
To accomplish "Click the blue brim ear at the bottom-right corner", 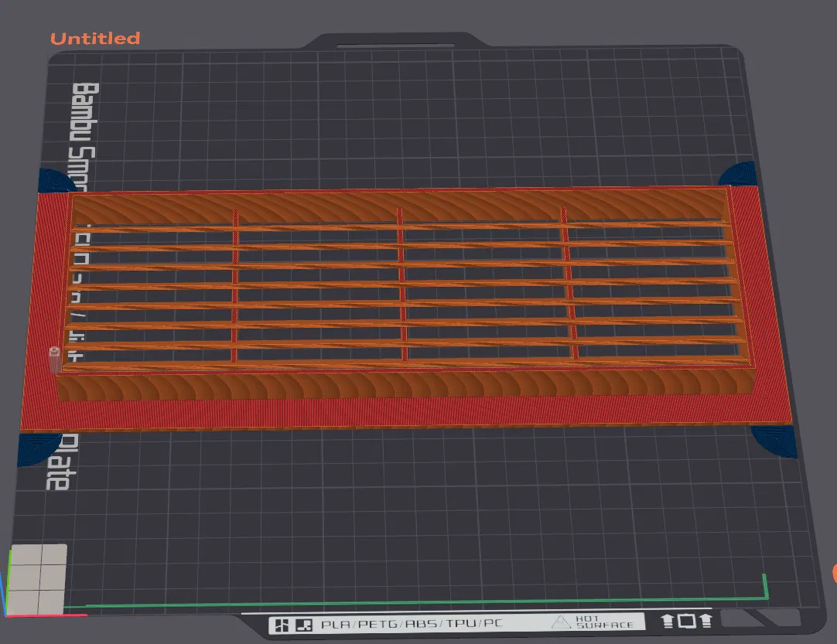I will 775,441.
